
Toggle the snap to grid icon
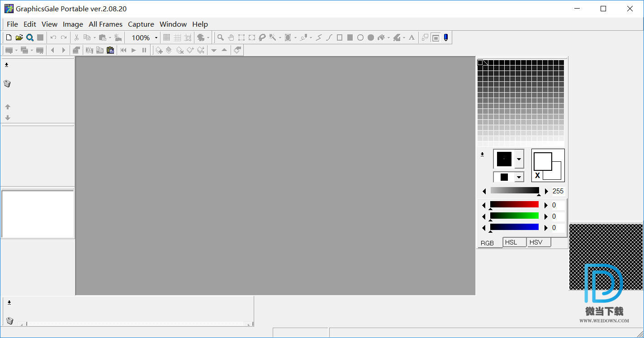(x=188, y=38)
